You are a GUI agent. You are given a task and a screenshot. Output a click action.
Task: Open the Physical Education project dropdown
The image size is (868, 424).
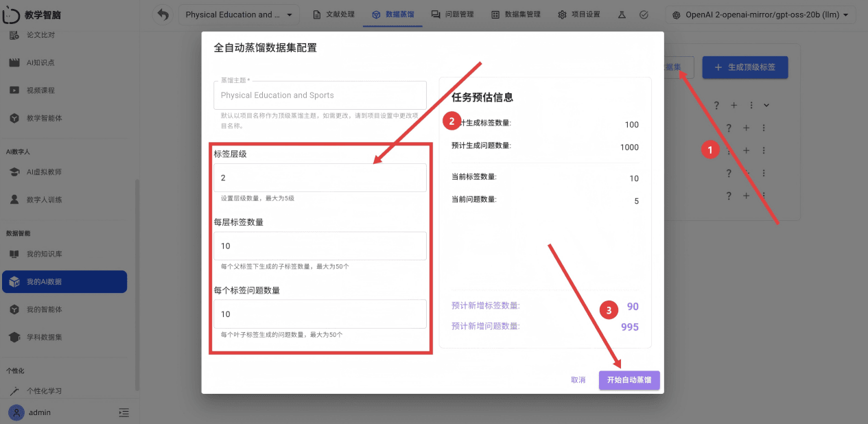pos(239,14)
